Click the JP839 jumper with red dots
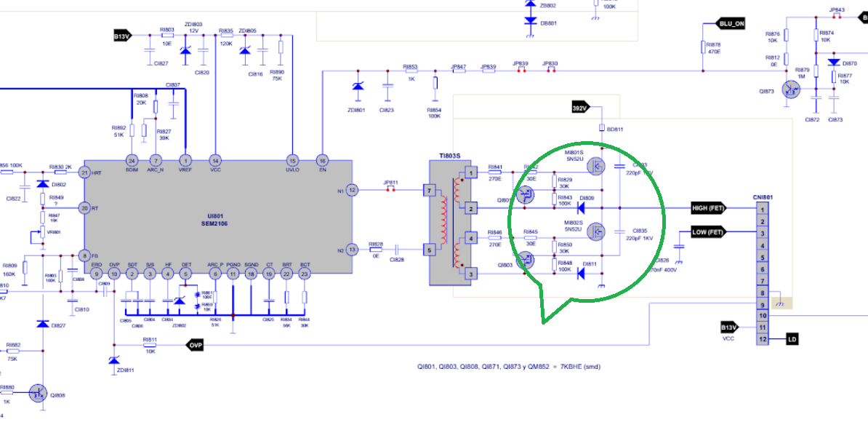Viewport: 868px width, 441px height. 521,70
